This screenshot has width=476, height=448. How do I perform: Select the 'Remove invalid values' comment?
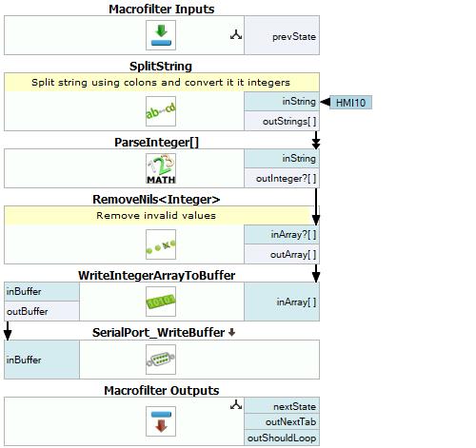[156, 216]
